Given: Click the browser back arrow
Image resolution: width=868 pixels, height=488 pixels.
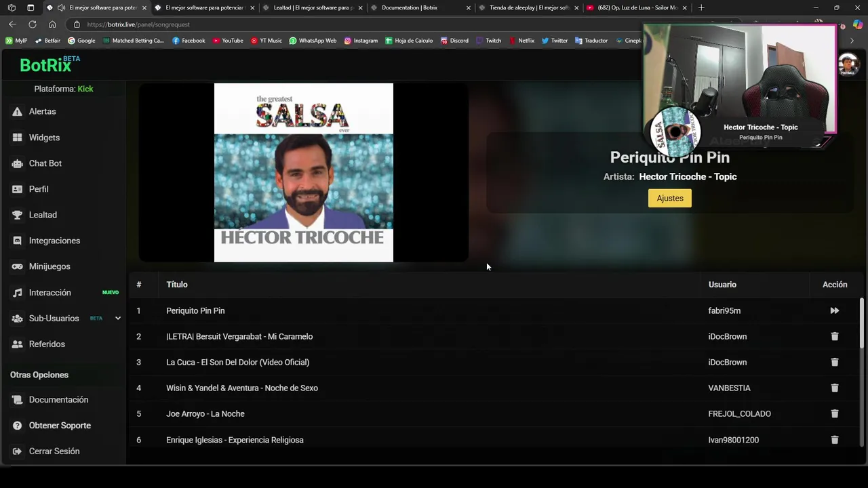Looking at the screenshot, I should [x=12, y=24].
